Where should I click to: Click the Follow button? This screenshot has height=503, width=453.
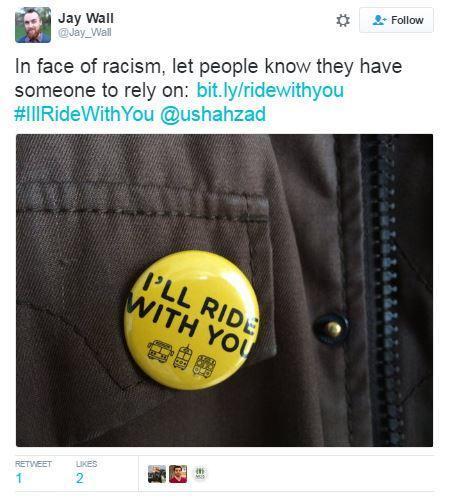click(396, 20)
